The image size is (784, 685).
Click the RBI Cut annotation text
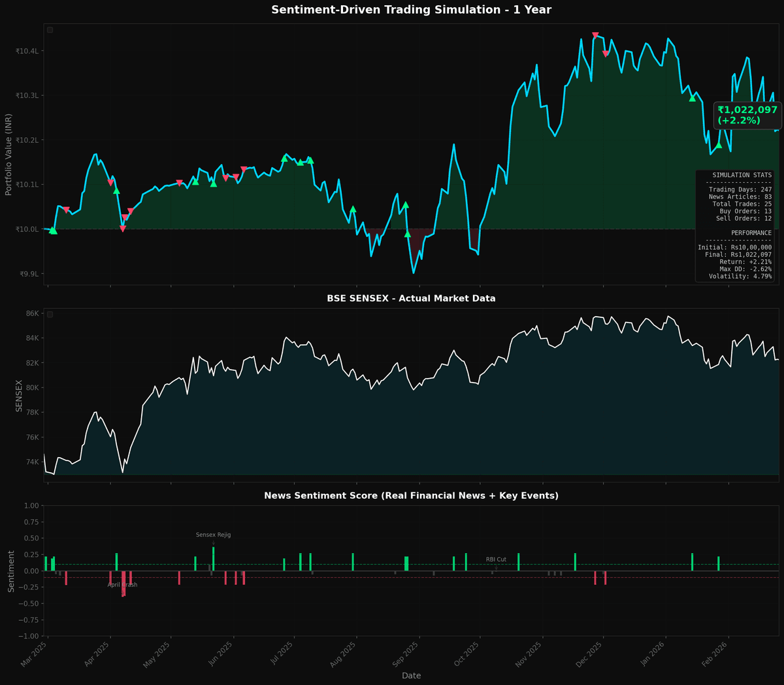tap(496, 560)
